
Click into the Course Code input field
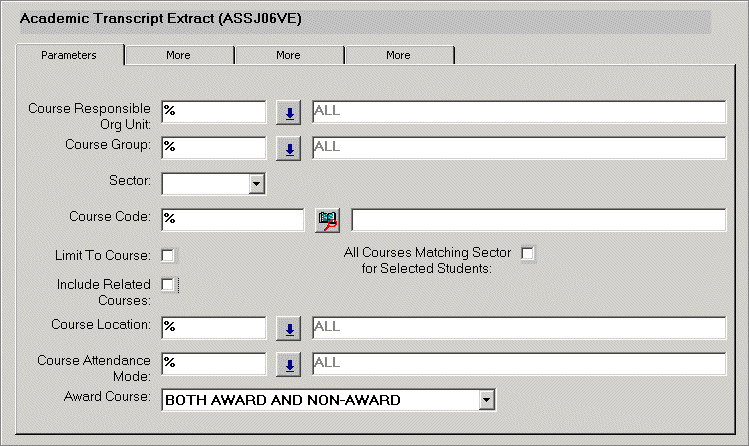231,219
